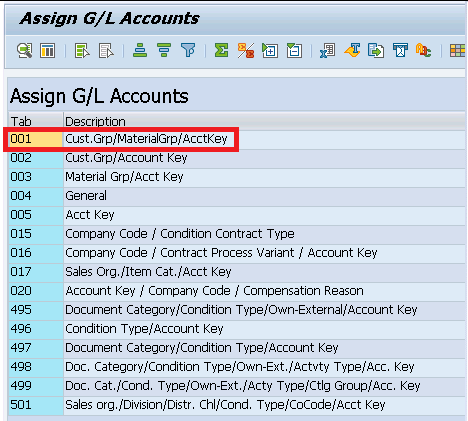The height and width of the screenshot is (421, 468).
Task: Click the Sort Ascending icon
Action: pyautogui.click(x=140, y=51)
